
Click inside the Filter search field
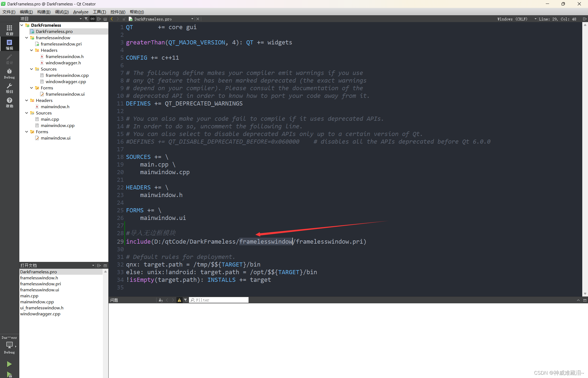tap(219, 300)
